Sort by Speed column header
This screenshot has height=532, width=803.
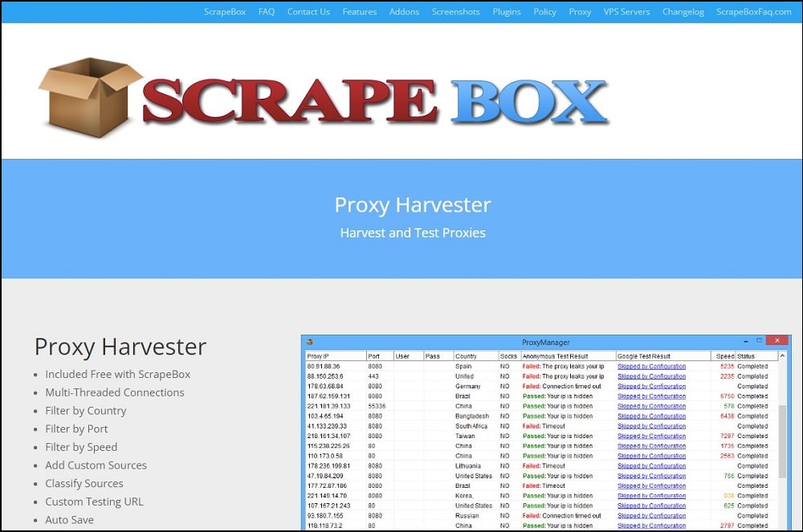(724, 356)
